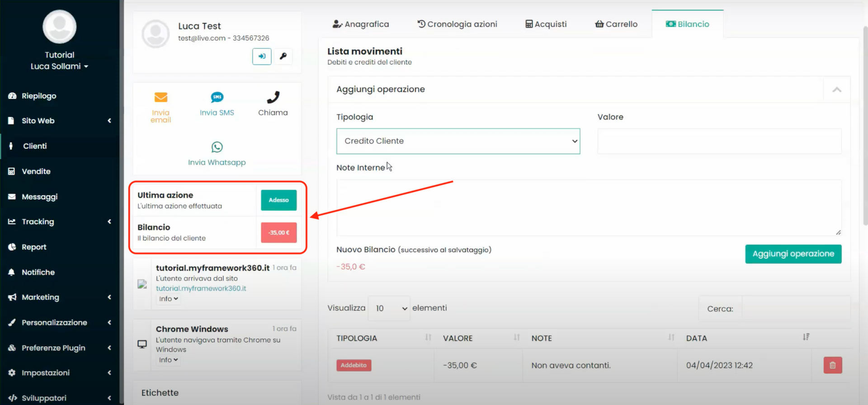Expand Info under Chrome Windows entry
This screenshot has height=405, width=868.
(x=168, y=360)
